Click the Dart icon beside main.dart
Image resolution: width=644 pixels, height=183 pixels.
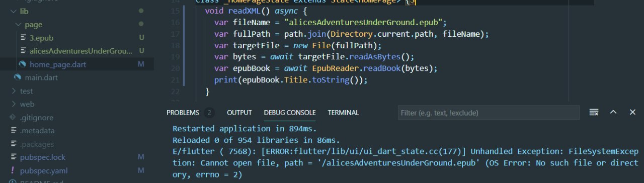tap(18, 77)
